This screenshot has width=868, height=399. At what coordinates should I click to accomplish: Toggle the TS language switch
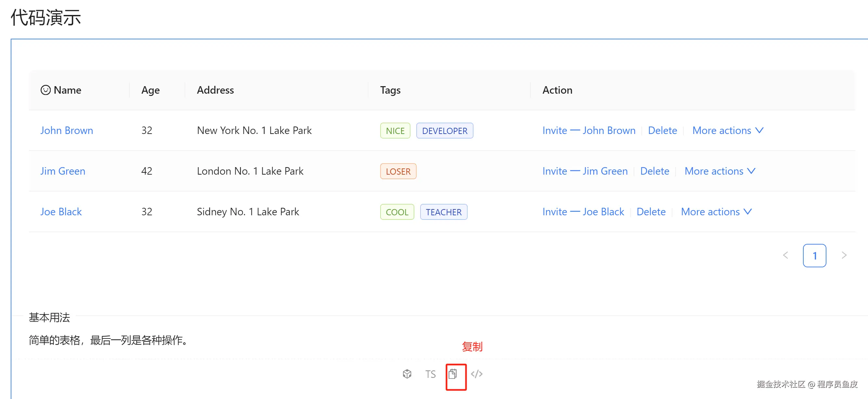[430, 374]
